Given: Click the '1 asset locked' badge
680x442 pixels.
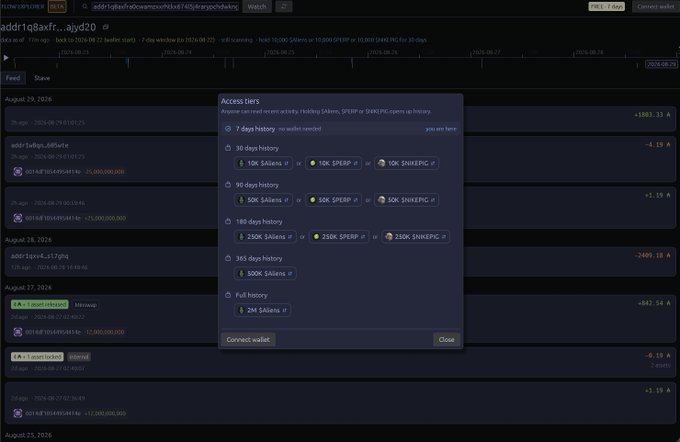Looking at the screenshot, I should pyautogui.click(x=37, y=357).
